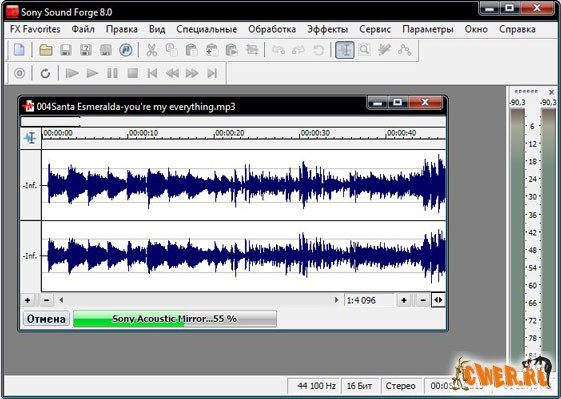561x399 pixels.
Task: Select the Magnify tool icon
Action: click(x=365, y=50)
